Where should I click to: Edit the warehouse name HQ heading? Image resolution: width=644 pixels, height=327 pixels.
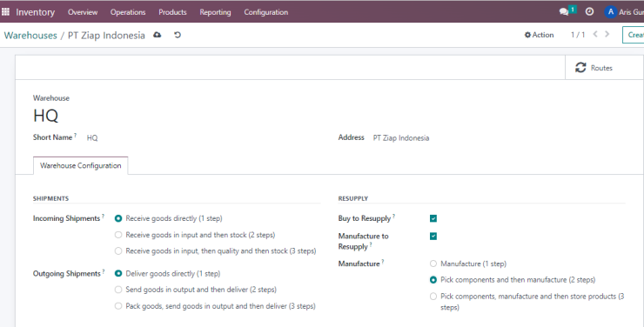pyautogui.click(x=45, y=117)
